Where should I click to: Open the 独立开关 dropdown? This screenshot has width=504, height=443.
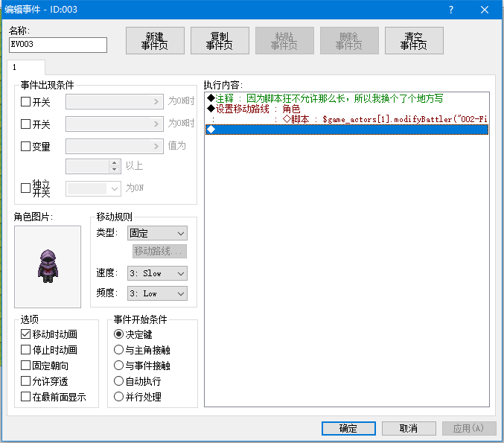click(x=93, y=188)
